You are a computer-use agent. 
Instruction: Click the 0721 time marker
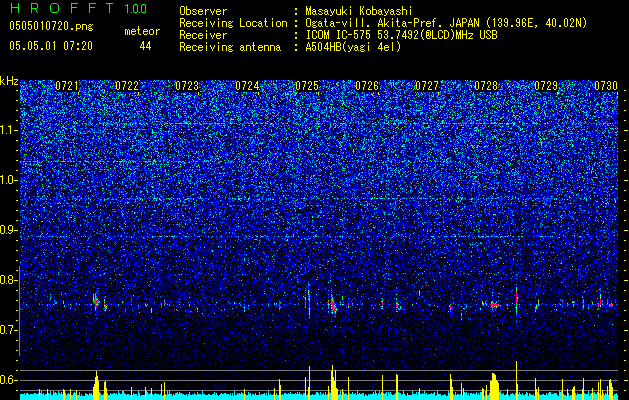[67, 86]
